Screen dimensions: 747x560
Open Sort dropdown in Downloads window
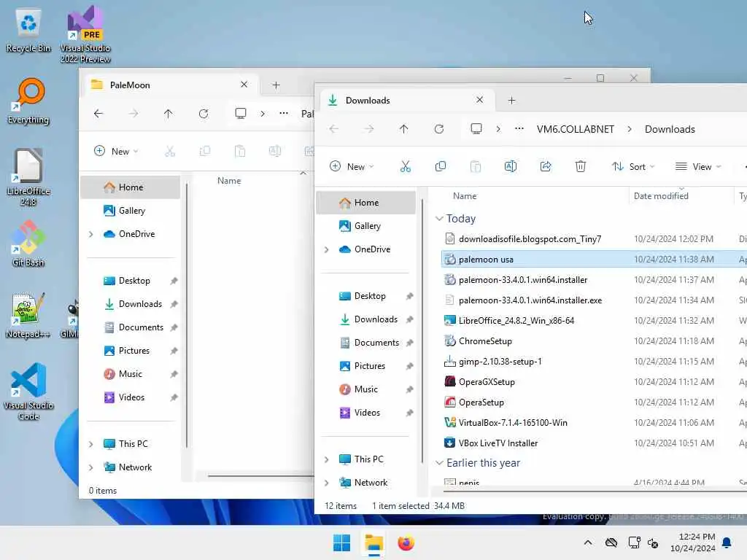pos(633,166)
